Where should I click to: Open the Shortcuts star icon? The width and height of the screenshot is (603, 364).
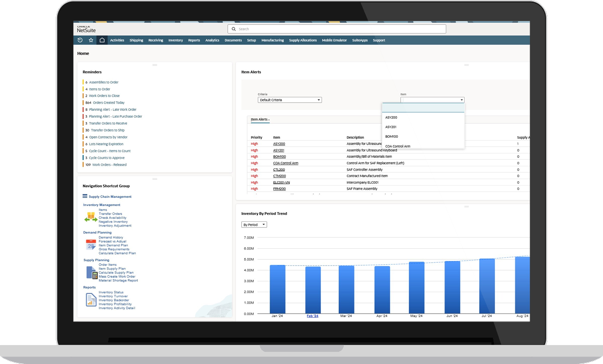[x=91, y=40]
